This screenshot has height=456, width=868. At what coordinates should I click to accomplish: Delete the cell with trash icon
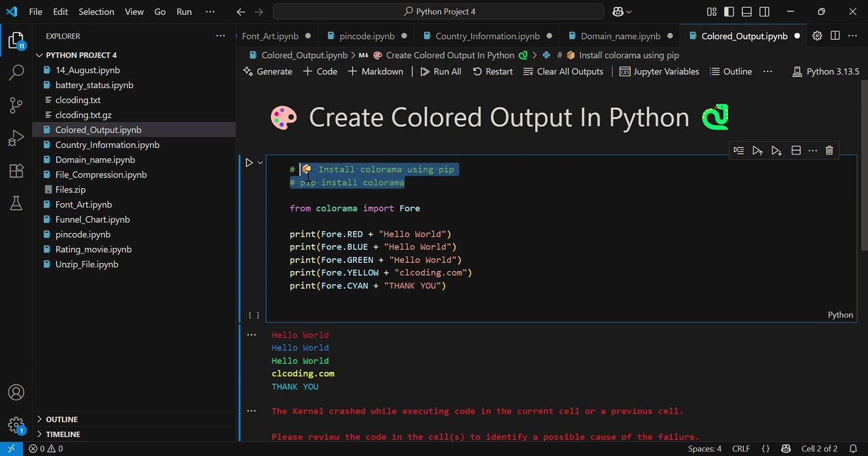(829, 150)
